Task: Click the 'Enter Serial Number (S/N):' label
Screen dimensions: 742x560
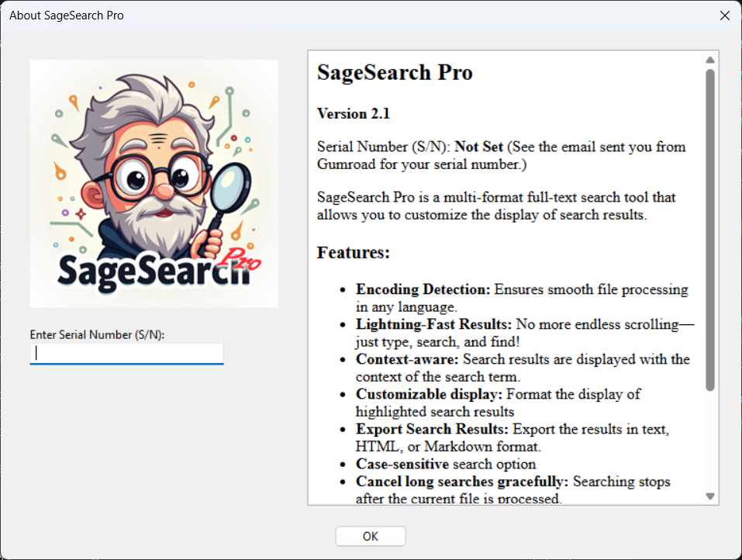Action: pos(97,334)
